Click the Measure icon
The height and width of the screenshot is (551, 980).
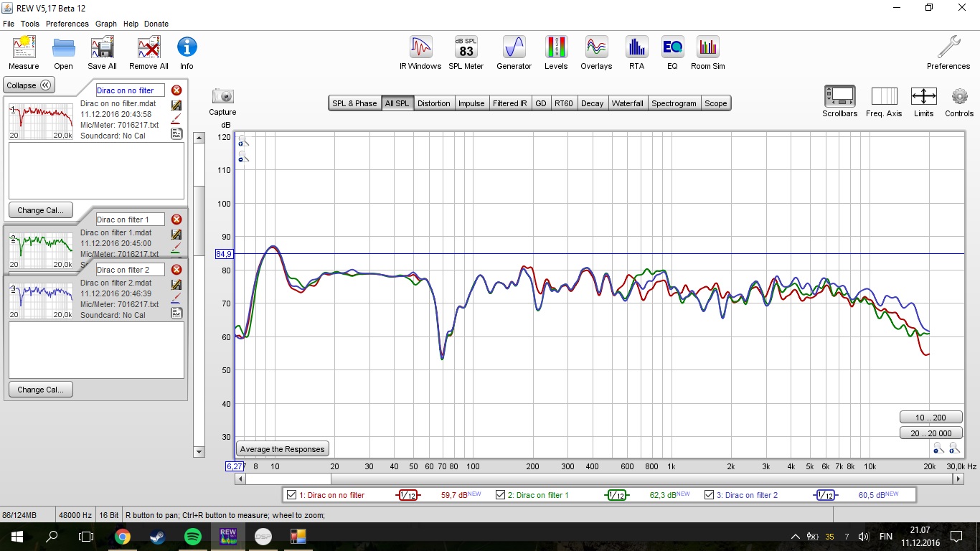24,47
